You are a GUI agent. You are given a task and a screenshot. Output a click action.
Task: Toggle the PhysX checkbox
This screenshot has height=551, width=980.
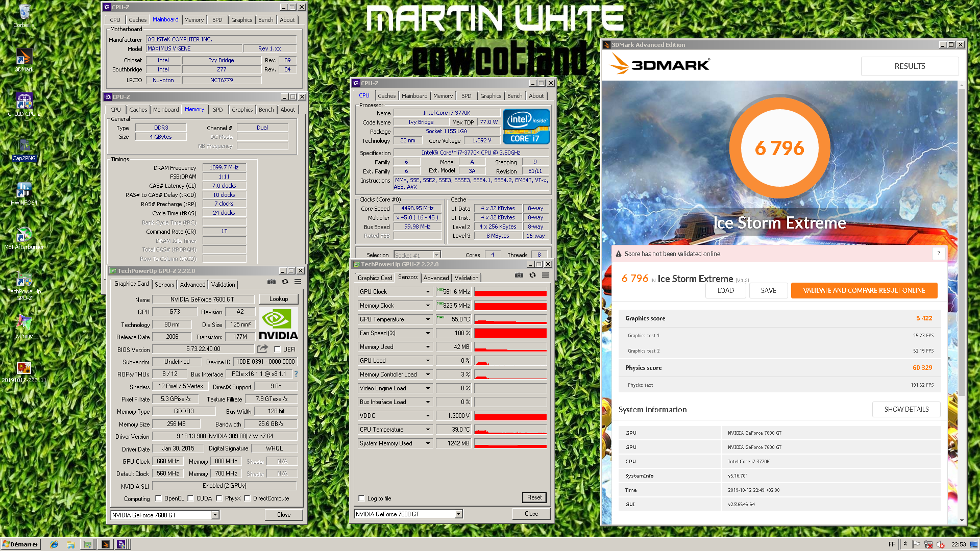219,498
